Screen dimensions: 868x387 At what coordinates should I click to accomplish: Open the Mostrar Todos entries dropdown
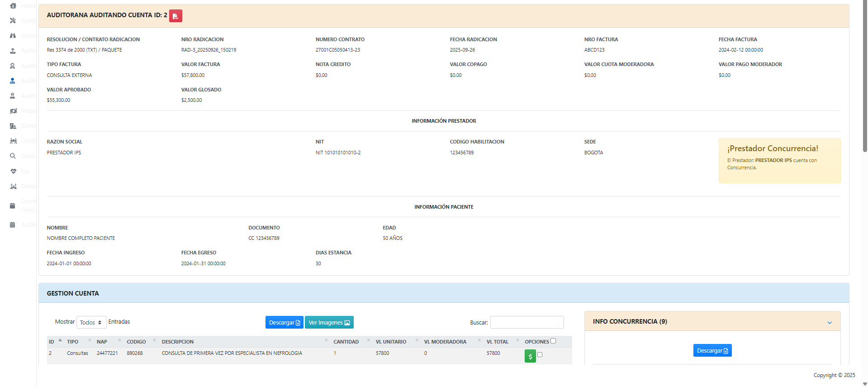pyautogui.click(x=91, y=322)
